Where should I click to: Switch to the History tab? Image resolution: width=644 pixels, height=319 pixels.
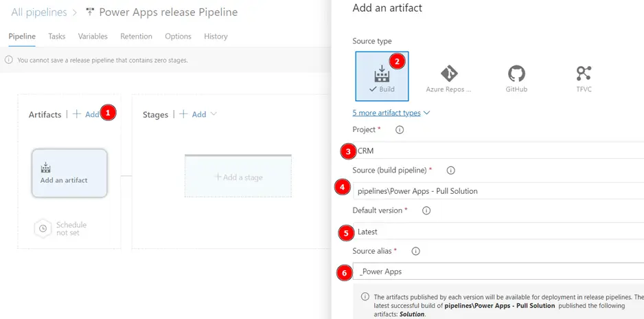click(216, 36)
